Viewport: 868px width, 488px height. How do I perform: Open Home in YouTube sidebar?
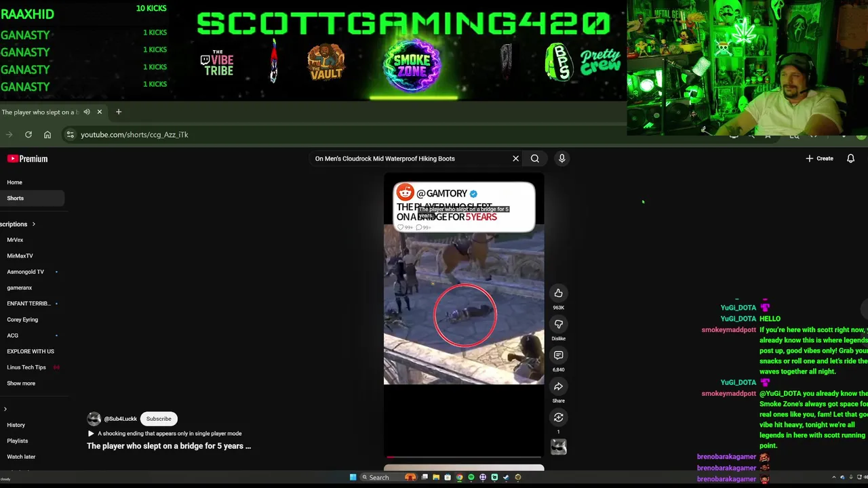[x=14, y=182]
